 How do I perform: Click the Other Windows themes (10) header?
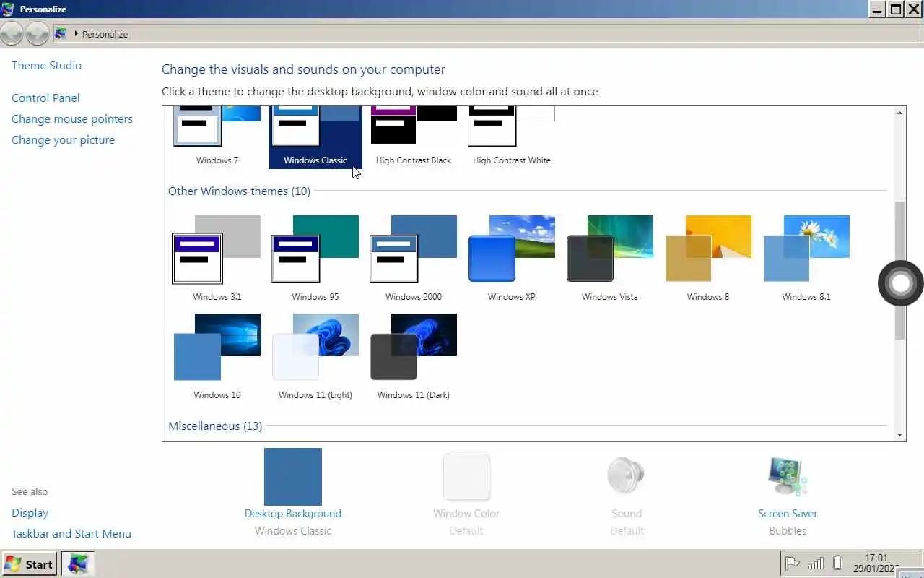[239, 191]
